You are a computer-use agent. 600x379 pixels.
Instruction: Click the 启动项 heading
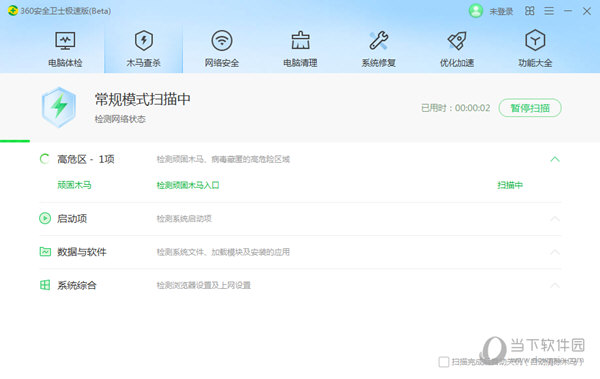point(72,219)
